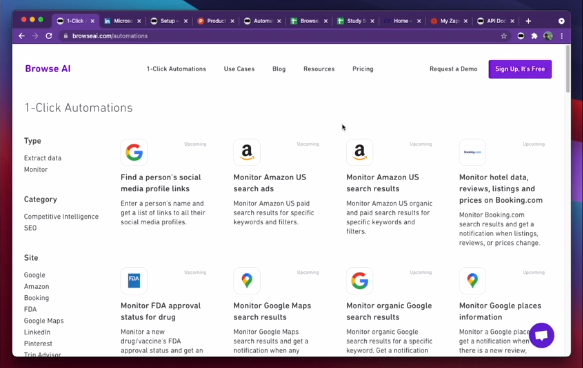The width and height of the screenshot is (583, 368).
Task: Open Monitor FDA approval status for drug
Action: tap(161, 311)
